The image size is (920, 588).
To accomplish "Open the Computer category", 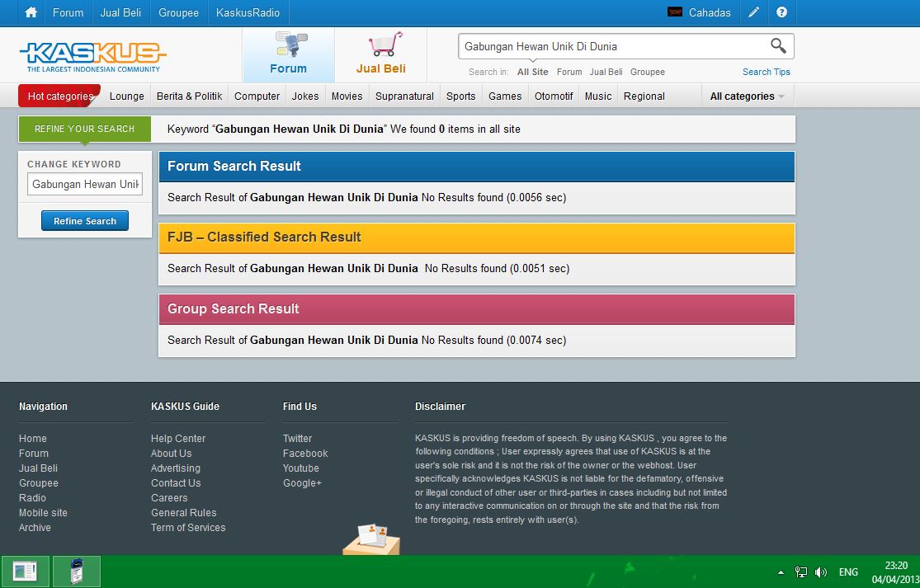I will tap(257, 96).
